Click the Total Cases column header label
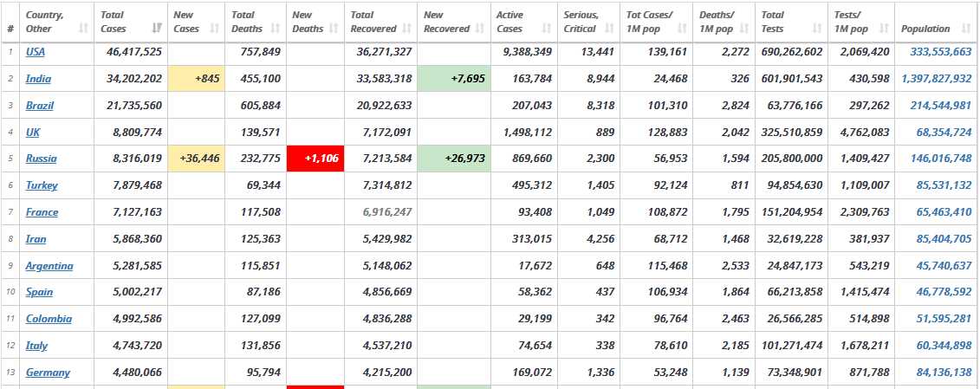The width and height of the screenshot is (980, 389). (114, 22)
